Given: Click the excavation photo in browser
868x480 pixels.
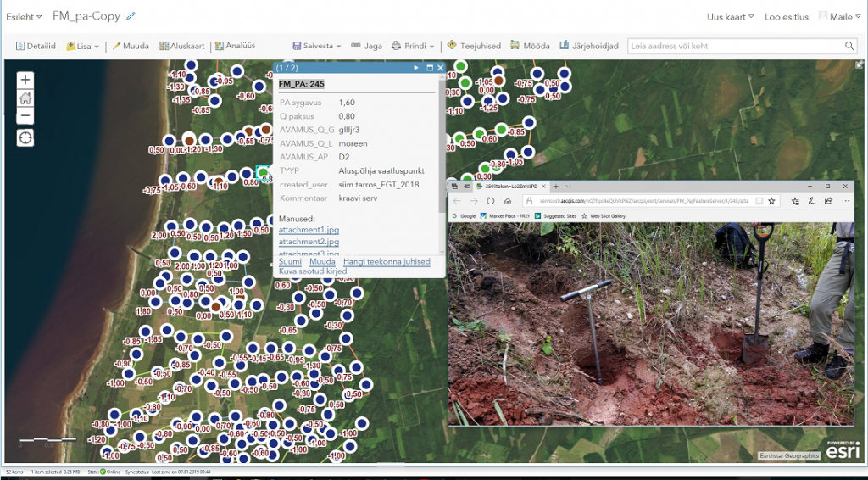Looking at the screenshot, I should tap(651, 324).
